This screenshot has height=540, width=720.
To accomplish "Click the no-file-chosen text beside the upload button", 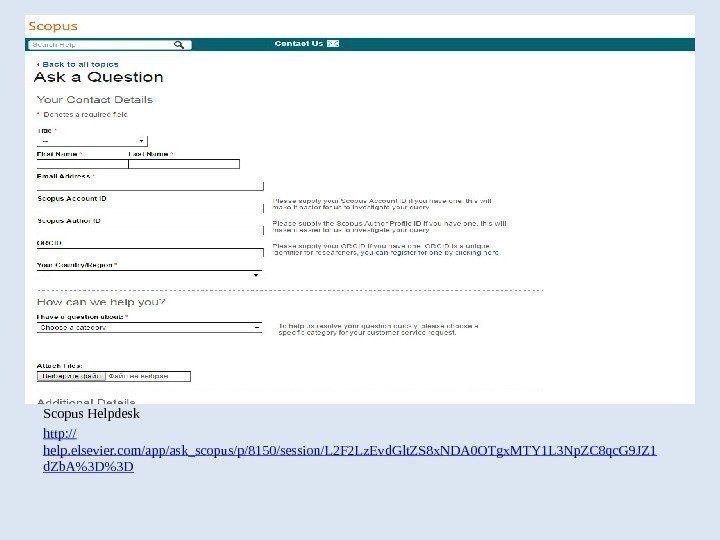I will tap(139, 376).
